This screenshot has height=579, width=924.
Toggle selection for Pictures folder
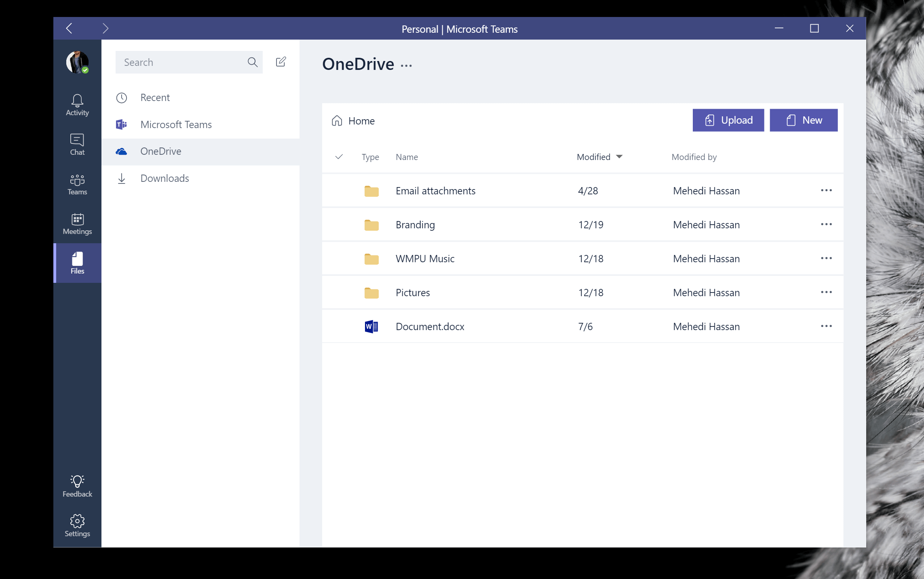pyautogui.click(x=339, y=292)
